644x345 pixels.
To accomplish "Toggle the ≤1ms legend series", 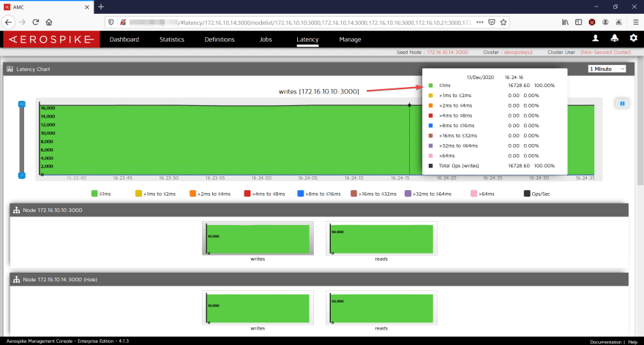I will click(x=101, y=194).
